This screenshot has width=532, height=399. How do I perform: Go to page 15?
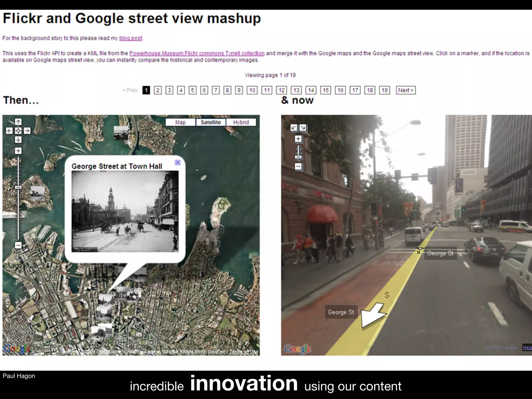[x=326, y=90]
